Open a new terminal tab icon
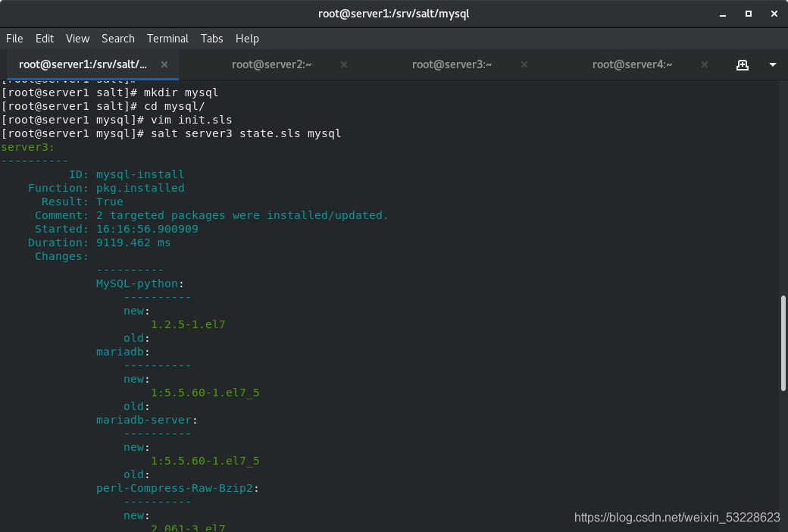This screenshot has width=788, height=532. click(743, 65)
